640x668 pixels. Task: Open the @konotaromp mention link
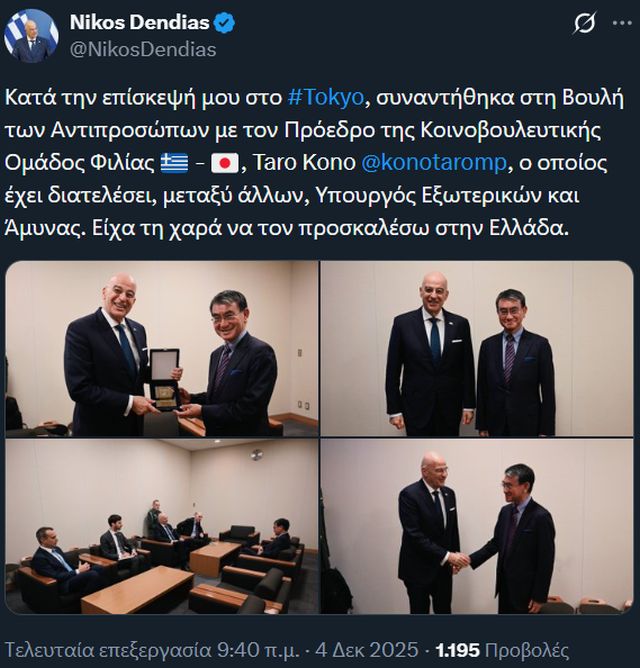[x=434, y=162]
